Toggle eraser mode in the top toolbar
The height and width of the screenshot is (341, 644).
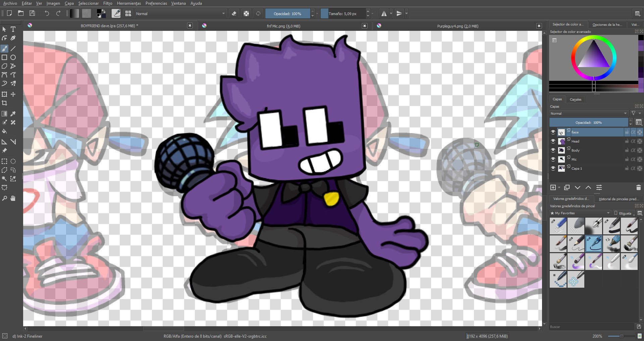(234, 14)
